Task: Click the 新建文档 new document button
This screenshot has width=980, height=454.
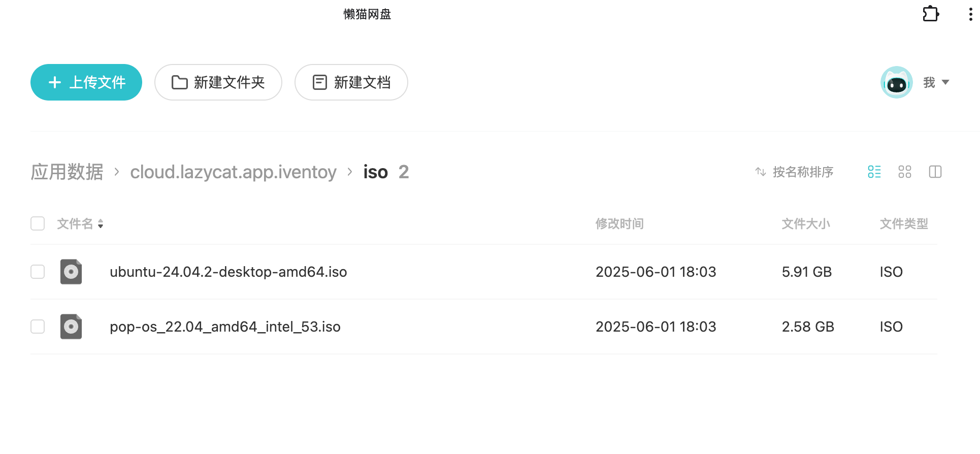Action: point(351,82)
